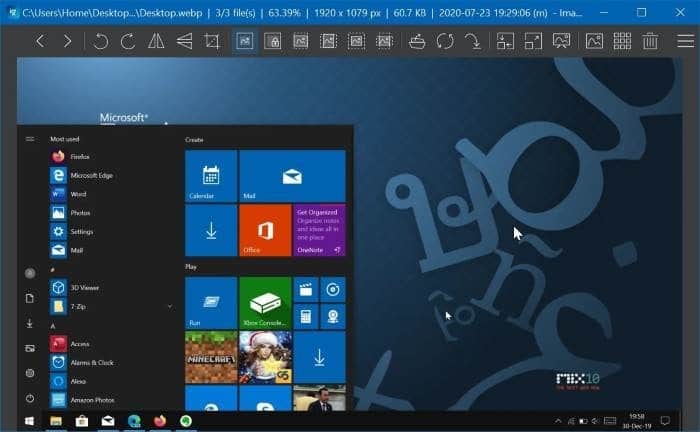Refresh the current image
The width and height of the screenshot is (700, 432).
click(x=445, y=41)
